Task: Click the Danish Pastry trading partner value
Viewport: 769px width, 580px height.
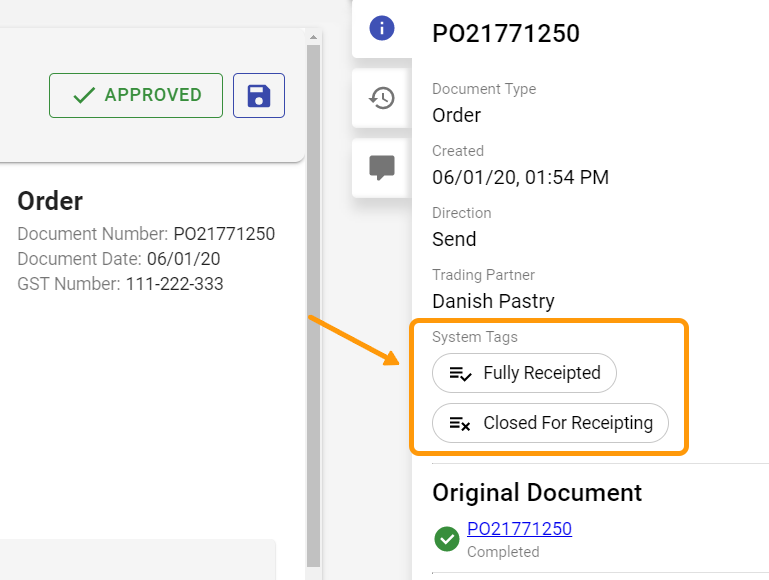Action: pos(493,301)
